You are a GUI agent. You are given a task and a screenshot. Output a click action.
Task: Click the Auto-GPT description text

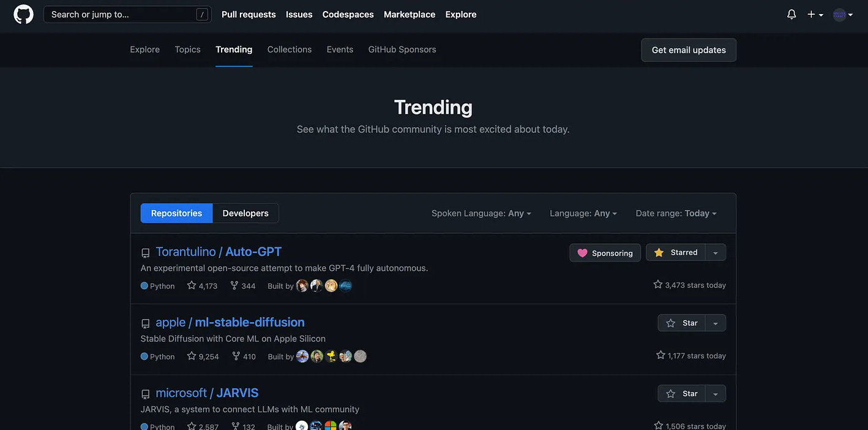point(285,268)
